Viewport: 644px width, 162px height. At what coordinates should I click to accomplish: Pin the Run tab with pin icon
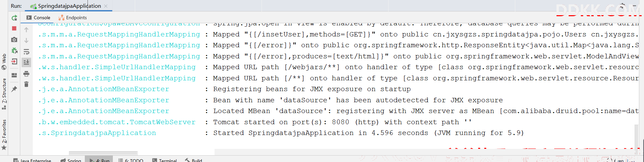click(14, 89)
